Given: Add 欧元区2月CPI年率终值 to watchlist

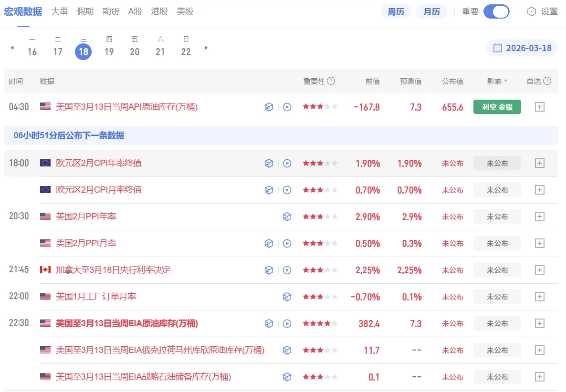Looking at the screenshot, I should (540, 164).
